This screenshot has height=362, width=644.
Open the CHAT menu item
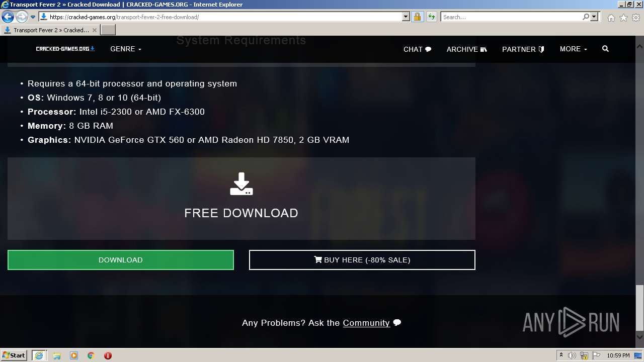click(x=417, y=49)
